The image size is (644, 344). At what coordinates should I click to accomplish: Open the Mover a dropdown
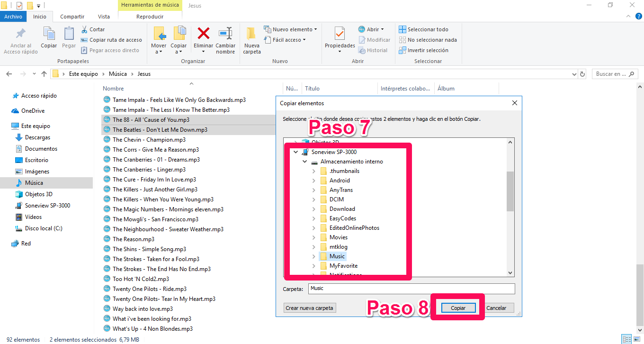(159, 49)
